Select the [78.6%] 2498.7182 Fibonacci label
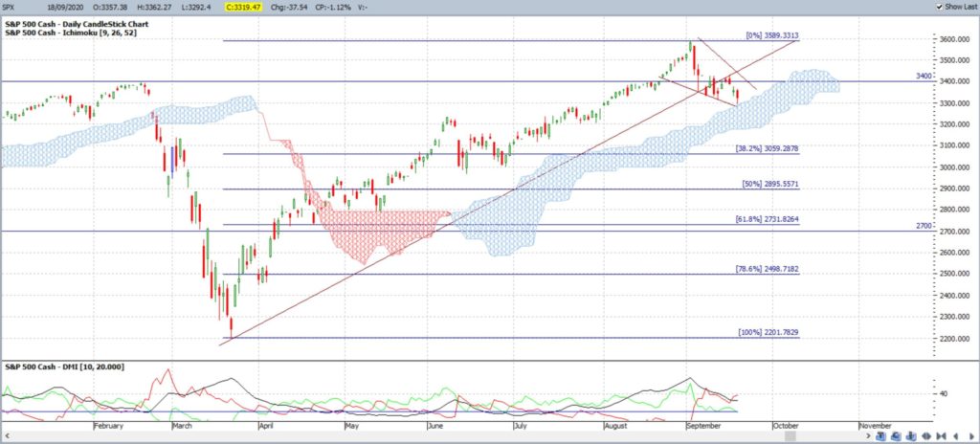980x444 pixels. tap(767, 269)
